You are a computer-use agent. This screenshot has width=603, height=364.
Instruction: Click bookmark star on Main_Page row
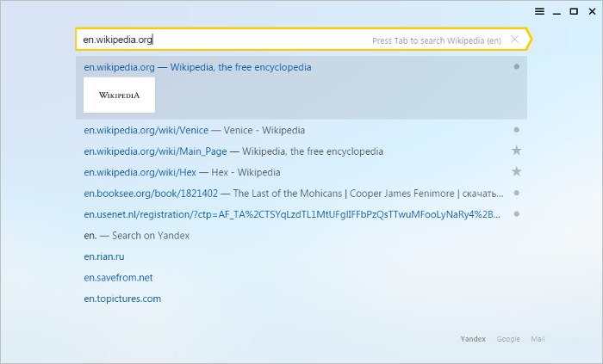tap(517, 151)
